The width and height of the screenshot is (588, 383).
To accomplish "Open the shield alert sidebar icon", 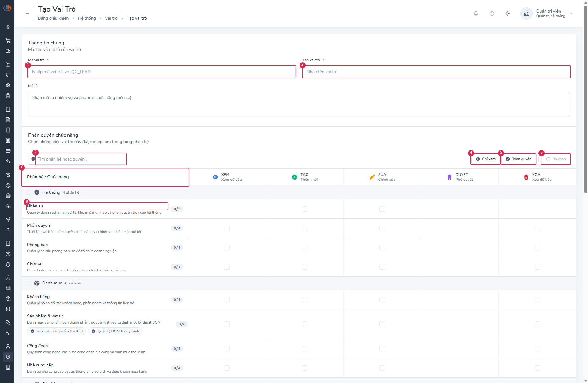I will point(8,264).
